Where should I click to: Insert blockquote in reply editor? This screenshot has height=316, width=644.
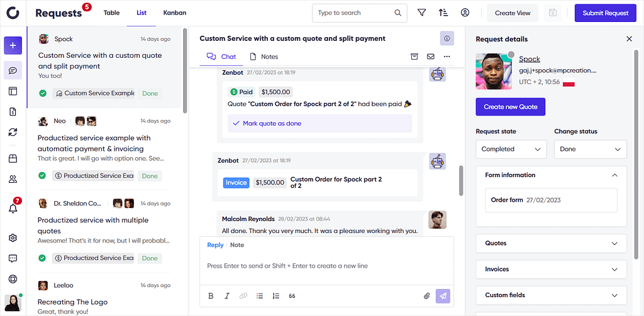tap(292, 295)
